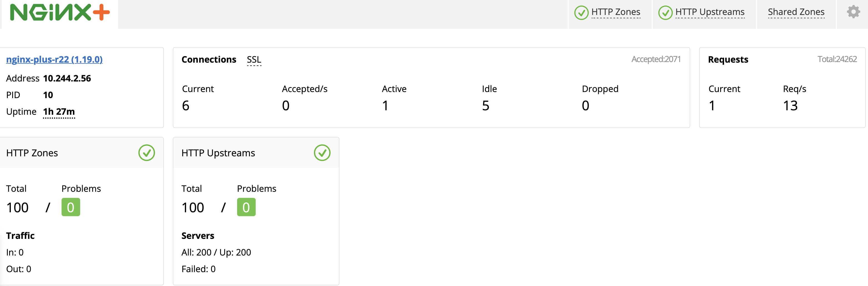Click the Dropped column label
The width and height of the screenshot is (868, 286).
pyautogui.click(x=600, y=89)
